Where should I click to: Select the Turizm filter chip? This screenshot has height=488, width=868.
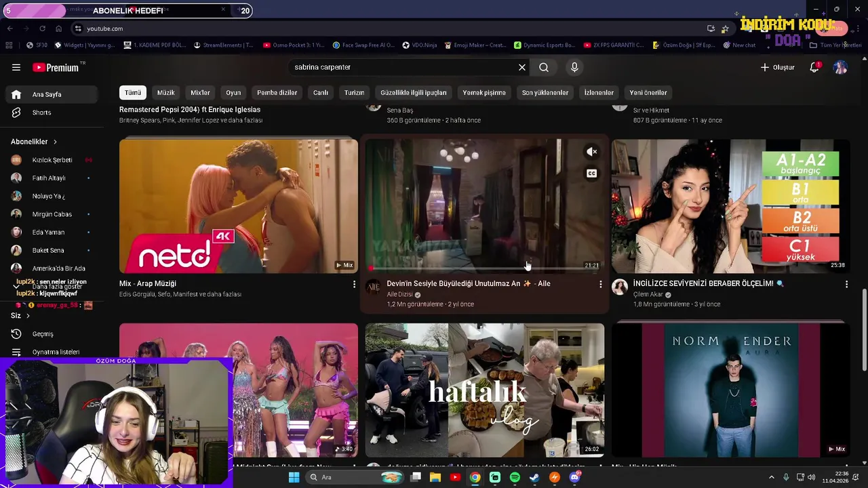(x=354, y=93)
